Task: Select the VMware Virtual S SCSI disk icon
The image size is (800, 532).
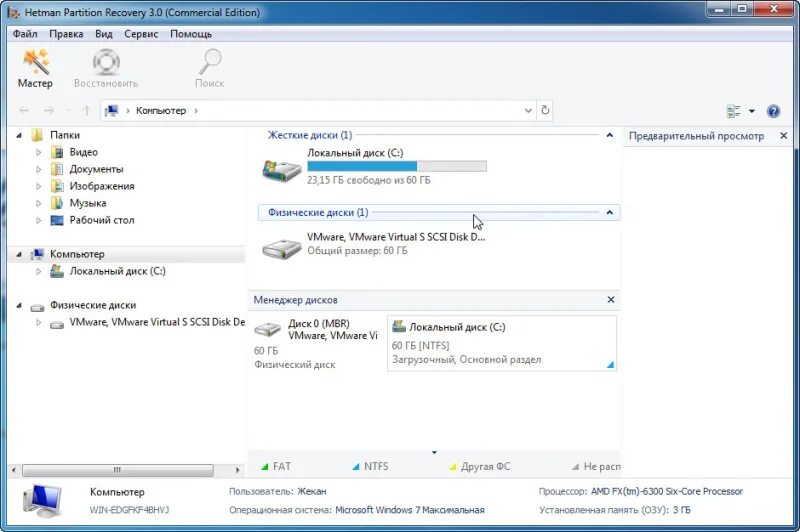Action: point(282,248)
